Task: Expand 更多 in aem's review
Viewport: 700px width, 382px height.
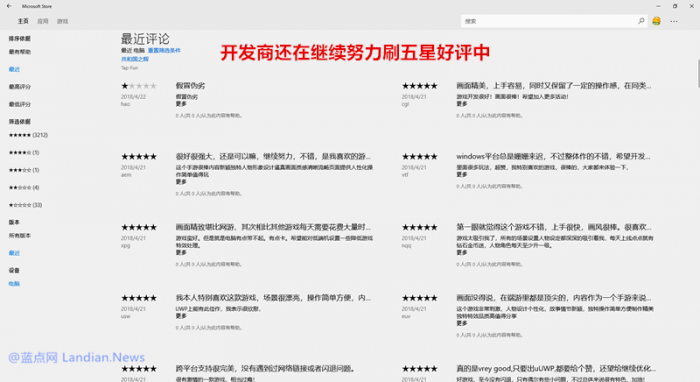Action: pyautogui.click(x=181, y=182)
